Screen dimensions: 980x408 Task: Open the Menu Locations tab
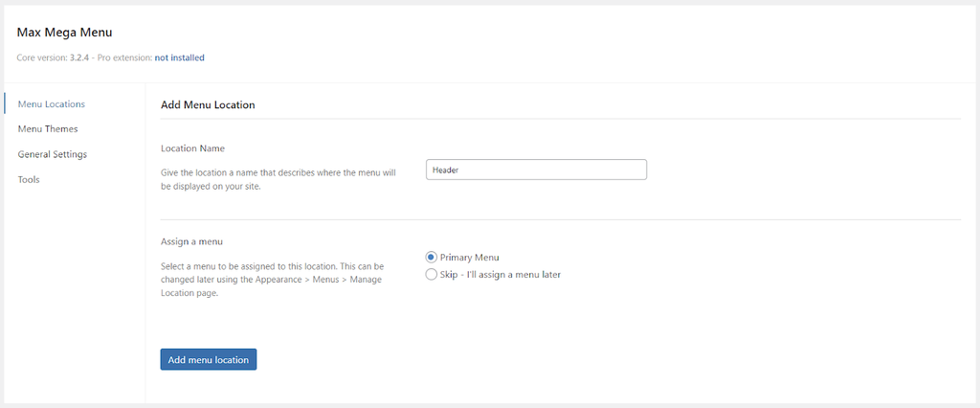[x=51, y=103]
